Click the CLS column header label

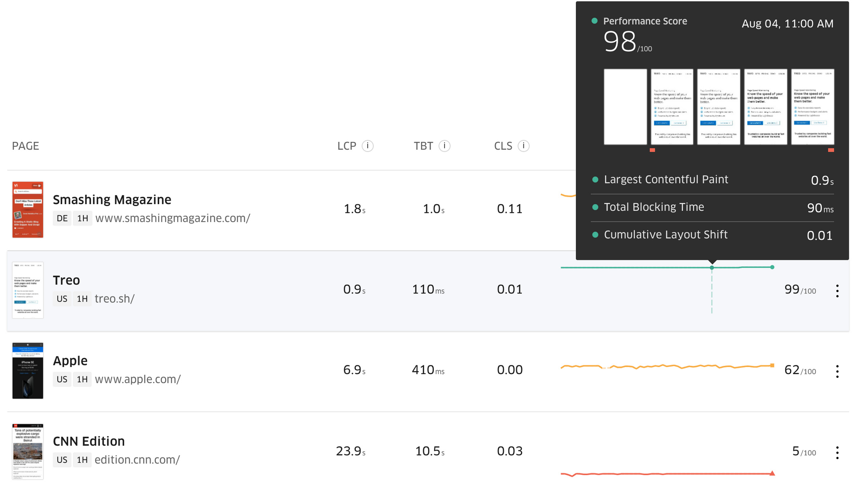(x=503, y=146)
